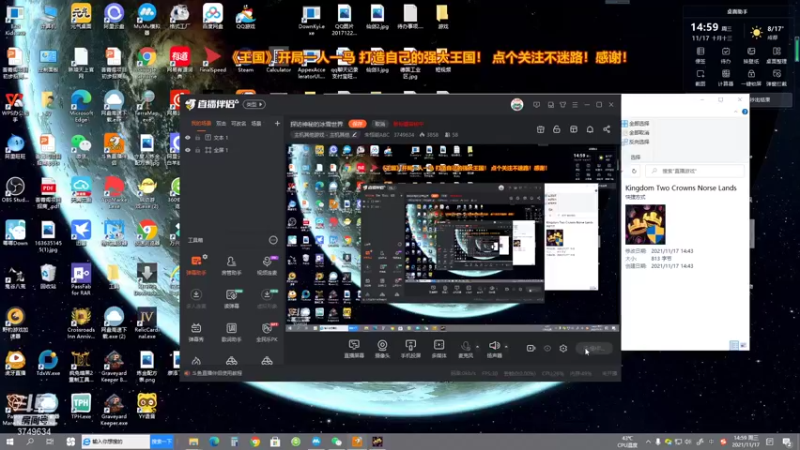Toggle preview eye icon in bottom bar

547,348
